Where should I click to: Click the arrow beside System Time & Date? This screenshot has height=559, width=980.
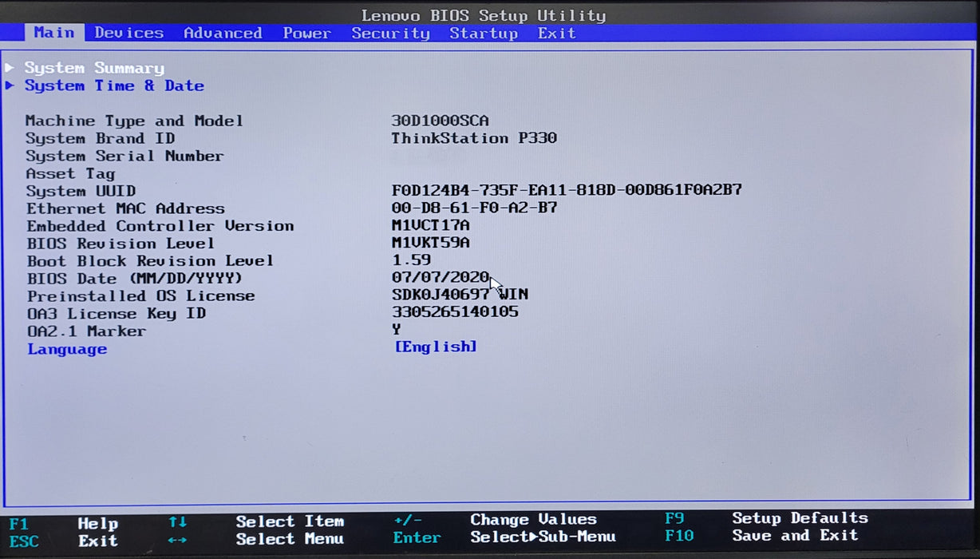pyautogui.click(x=10, y=85)
